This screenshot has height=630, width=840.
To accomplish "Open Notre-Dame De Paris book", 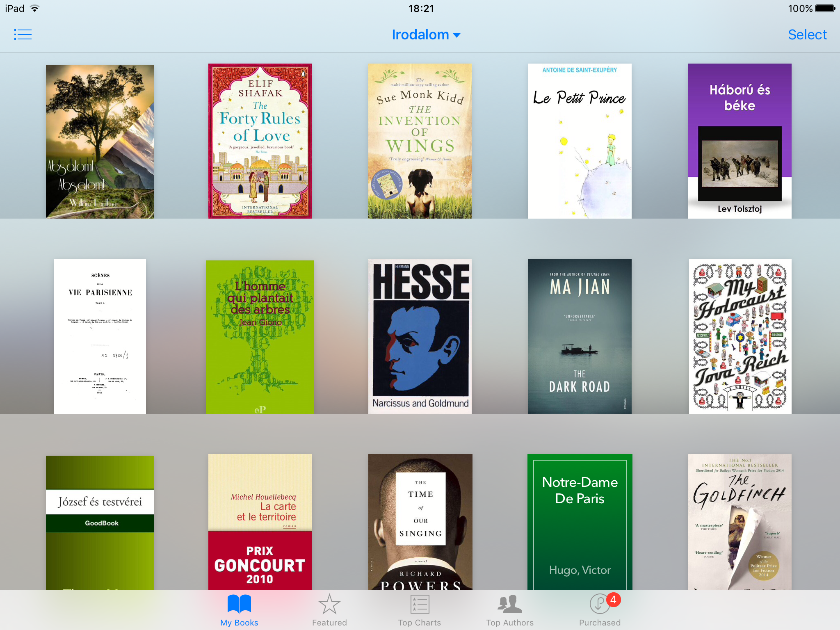I will click(x=580, y=522).
